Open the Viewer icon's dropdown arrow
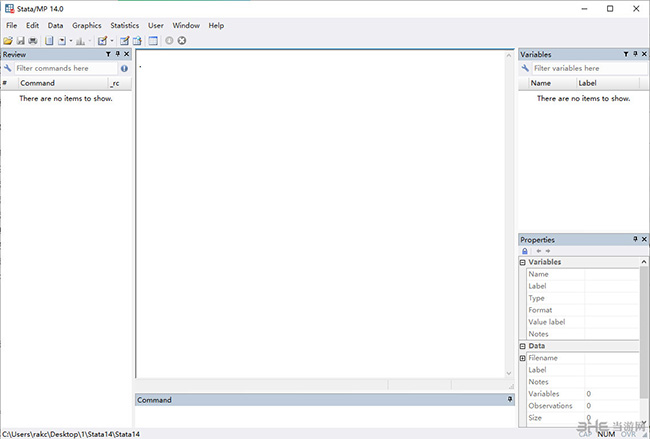The image size is (650, 439). tap(70, 41)
